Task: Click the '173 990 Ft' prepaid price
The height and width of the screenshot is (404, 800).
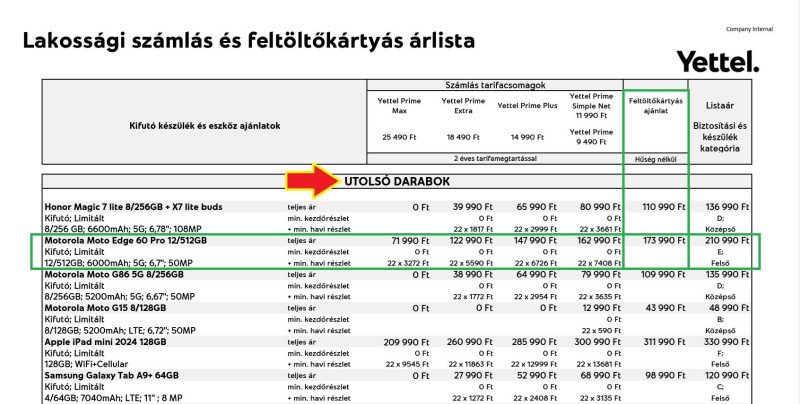Action: (x=664, y=240)
